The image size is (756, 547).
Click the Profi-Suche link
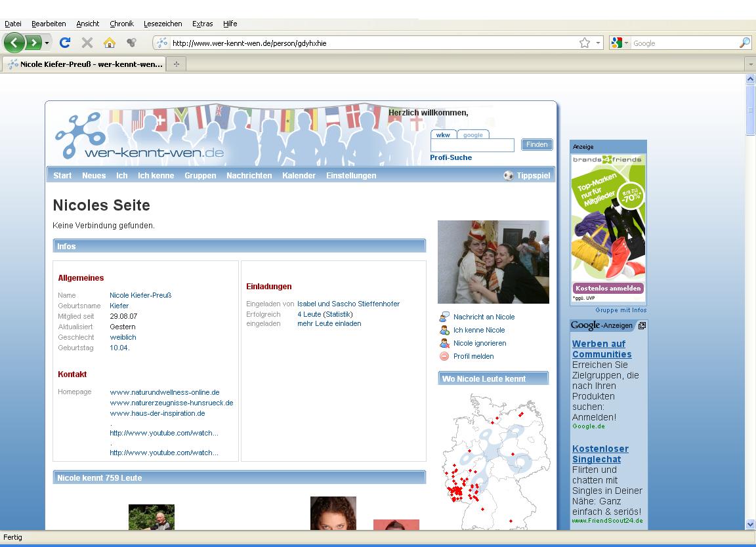451,157
